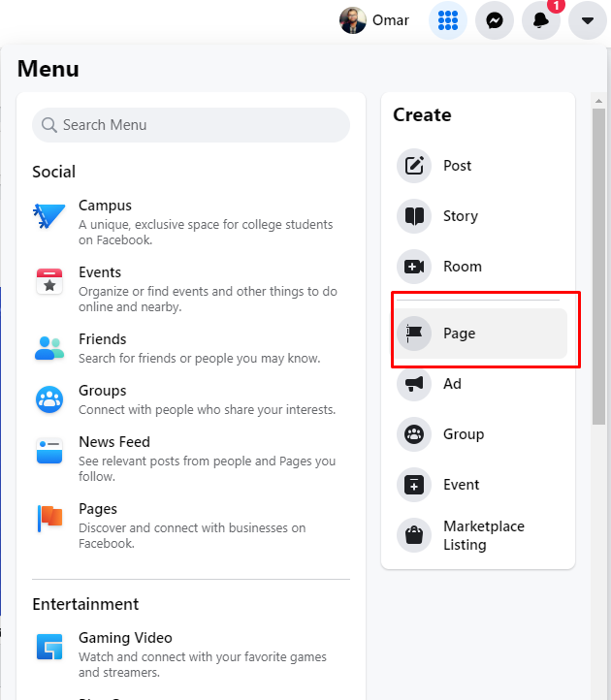Open Omar's profile picture
The image size is (611, 700).
point(352,20)
